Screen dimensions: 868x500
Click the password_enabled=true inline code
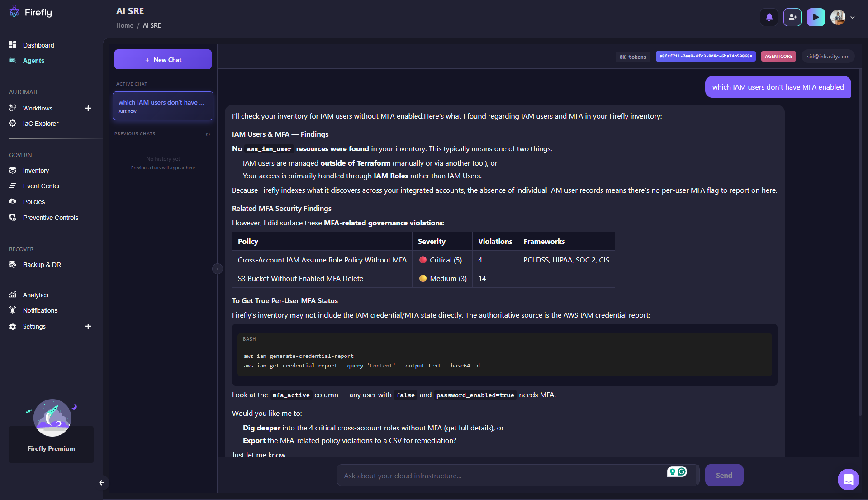475,395
